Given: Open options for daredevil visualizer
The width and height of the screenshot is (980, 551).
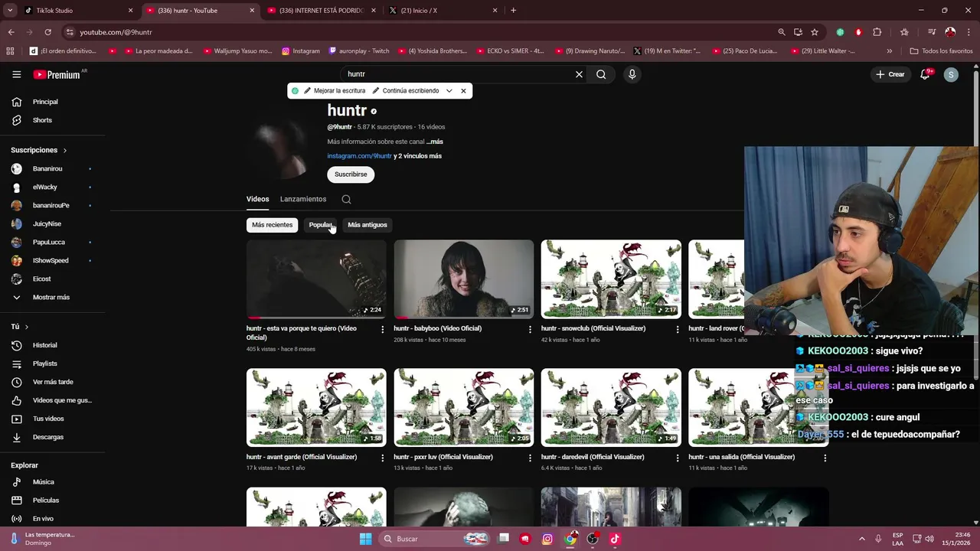Looking at the screenshot, I should pos(677,458).
